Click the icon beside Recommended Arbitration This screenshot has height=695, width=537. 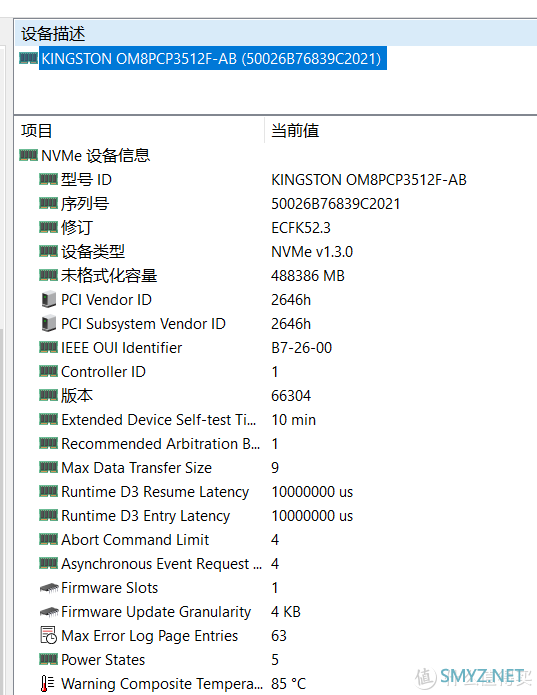(x=48, y=443)
